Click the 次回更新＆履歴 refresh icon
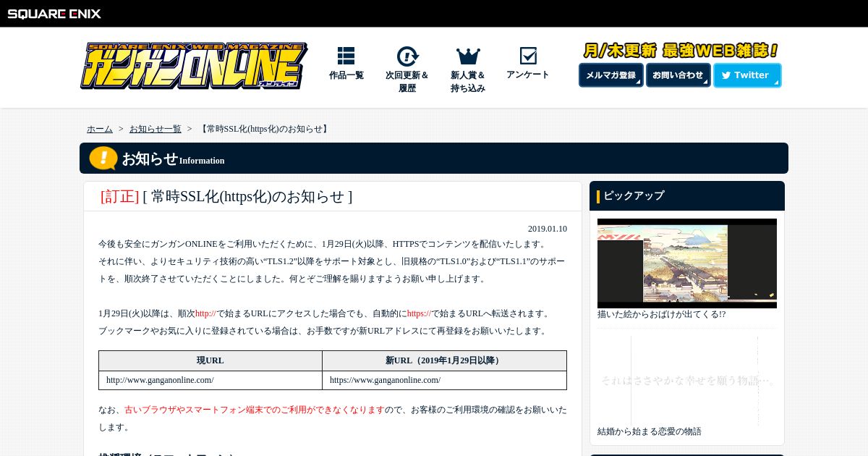The height and width of the screenshot is (456, 868). (407, 56)
